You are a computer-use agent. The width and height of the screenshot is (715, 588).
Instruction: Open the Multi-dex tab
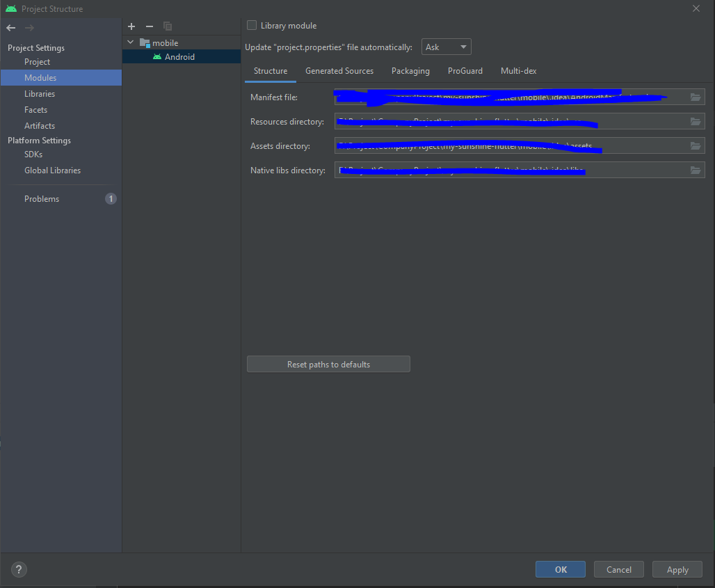[518, 71]
